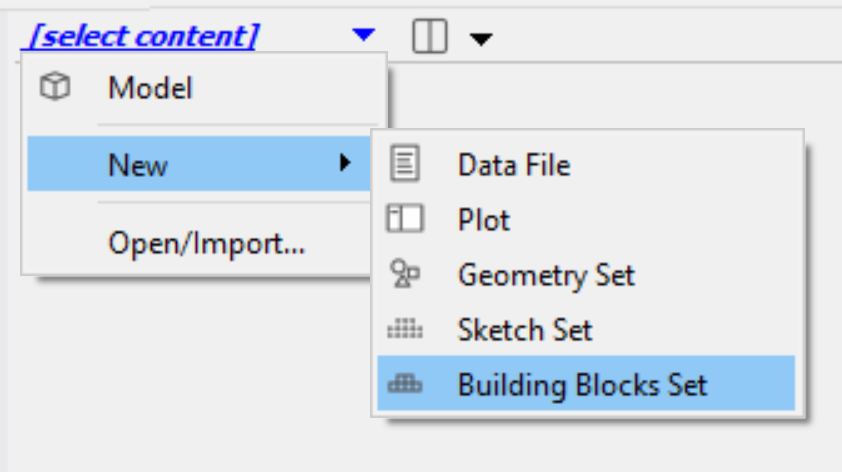Viewport: 842px width, 472px height.
Task: Click the split panel layout icon
Action: click(x=429, y=38)
